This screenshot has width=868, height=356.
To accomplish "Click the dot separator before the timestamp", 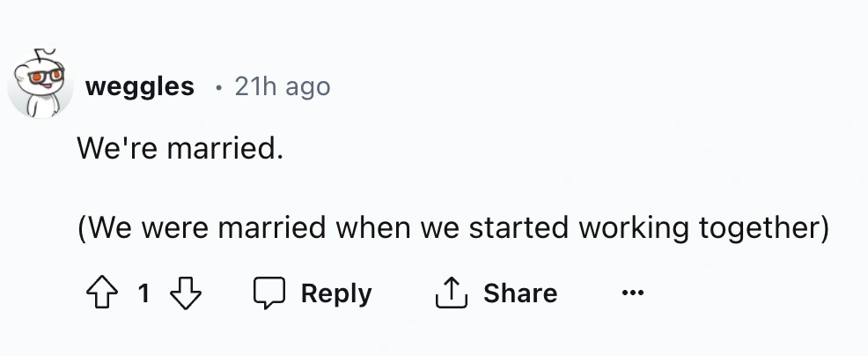I will click(x=217, y=86).
